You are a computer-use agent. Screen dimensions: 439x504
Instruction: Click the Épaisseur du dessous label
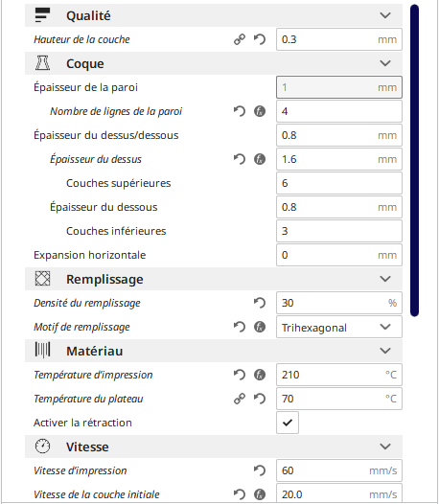click(104, 207)
